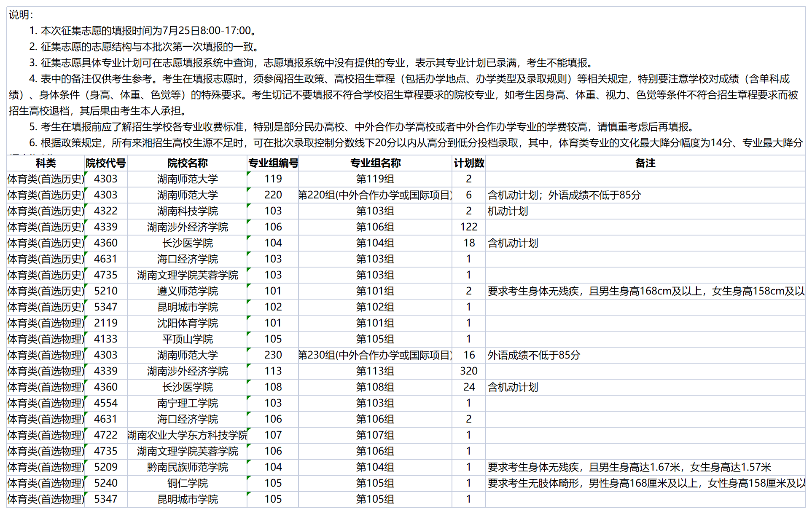Click the 南宁理工学院 cell
This screenshot has width=812, height=514.
tap(187, 403)
